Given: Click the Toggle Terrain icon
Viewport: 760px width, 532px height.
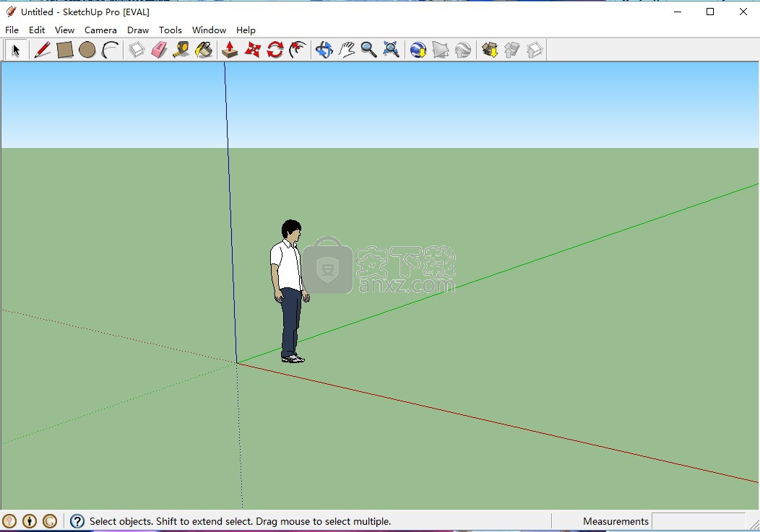Looking at the screenshot, I should coord(440,50).
